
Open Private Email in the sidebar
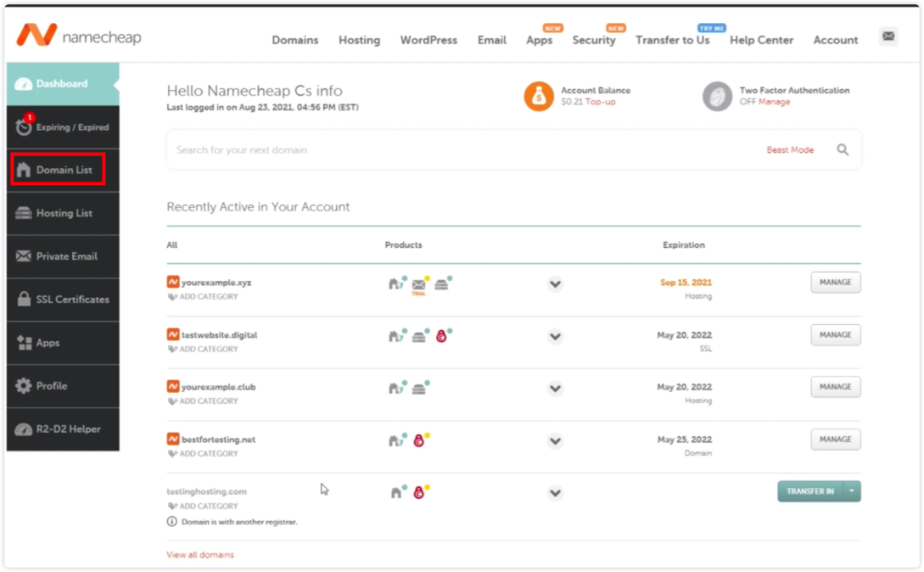[63, 256]
